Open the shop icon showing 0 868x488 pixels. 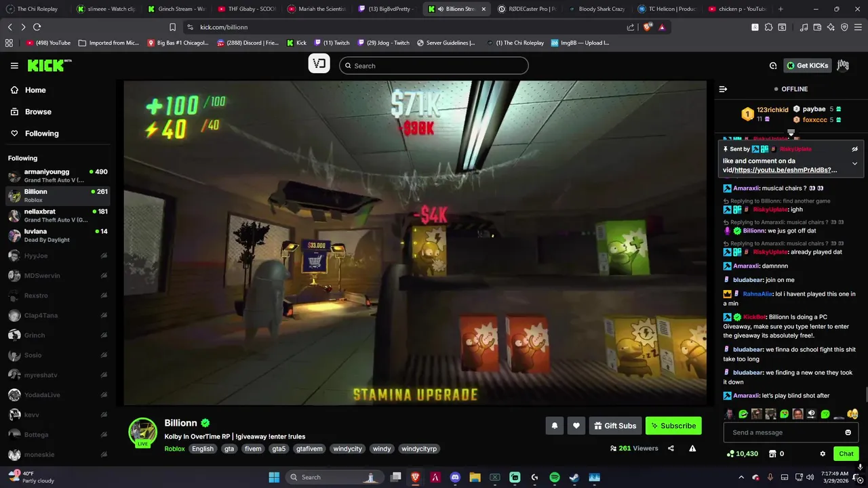point(776,453)
